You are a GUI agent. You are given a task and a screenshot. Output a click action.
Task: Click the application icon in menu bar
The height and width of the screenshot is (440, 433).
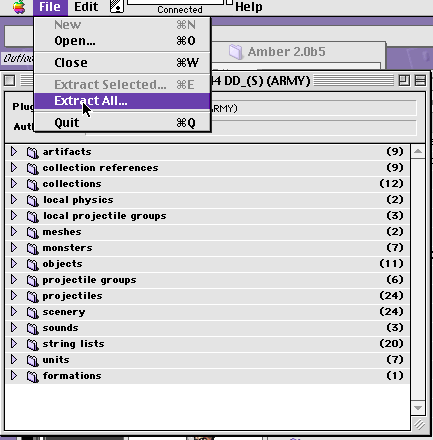point(117,6)
